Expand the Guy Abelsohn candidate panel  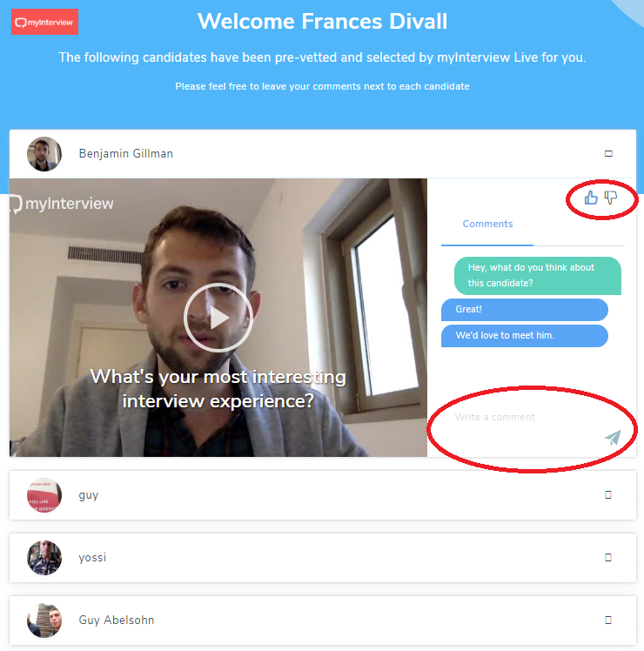coord(608,621)
